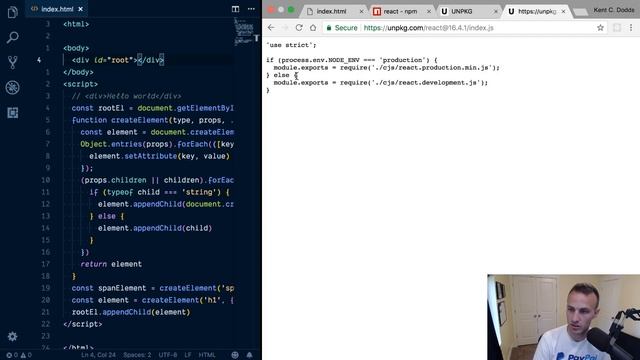The width and height of the screenshot is (640, 360).
Task: Go back in the Chrome browser
Action: [x=271, y=28]
